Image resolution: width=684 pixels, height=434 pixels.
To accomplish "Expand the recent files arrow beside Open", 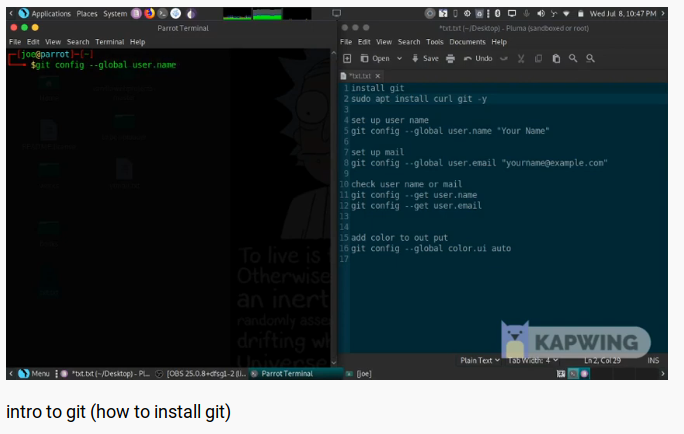I will pyautogui.click(x=399, y=58).
